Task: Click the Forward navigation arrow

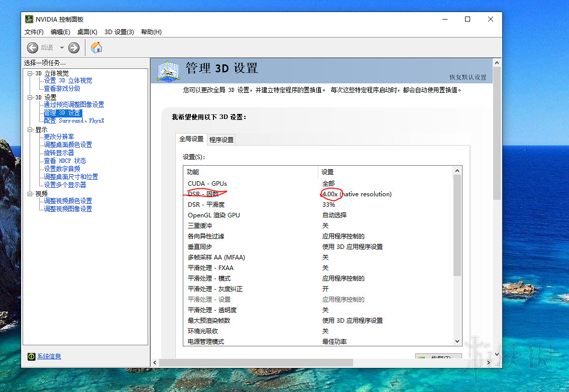Action: point(74,47)
